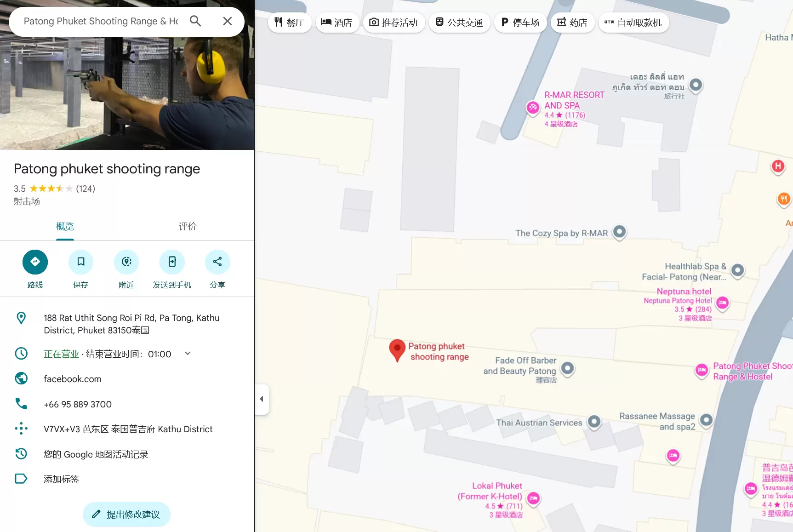
Task: Click the phone number +66 95 889 3700
Action: (x=78, y=404)
